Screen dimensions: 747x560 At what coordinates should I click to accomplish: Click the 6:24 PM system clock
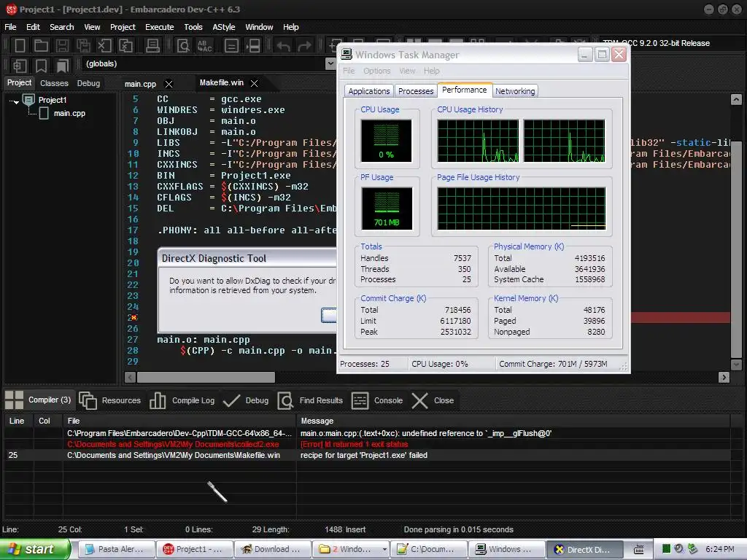[x=720, y=550]
